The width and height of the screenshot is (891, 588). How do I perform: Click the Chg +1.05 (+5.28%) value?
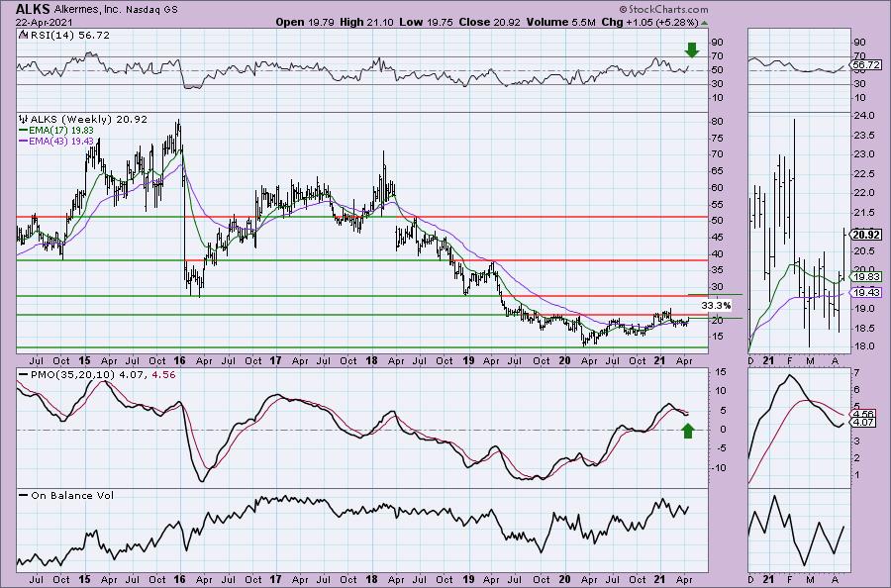tap(649, 22)
